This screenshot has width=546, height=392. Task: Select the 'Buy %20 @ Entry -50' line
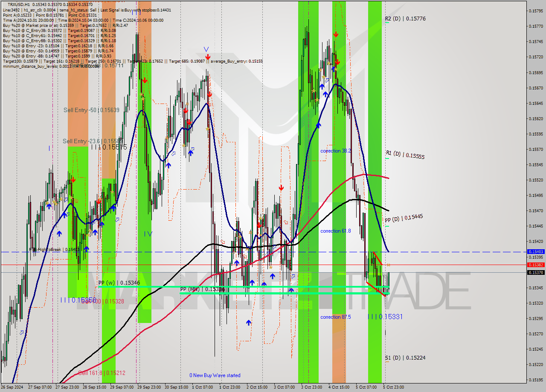point(58,51)
